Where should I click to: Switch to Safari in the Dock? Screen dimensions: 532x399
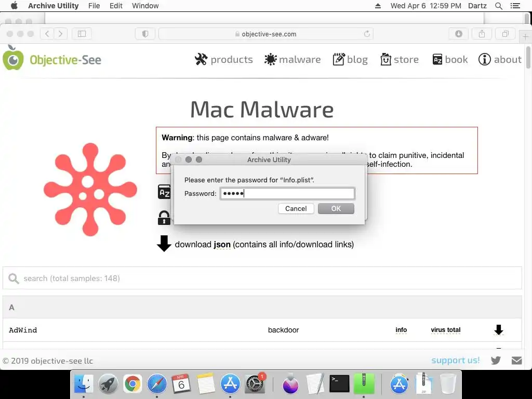157,384
